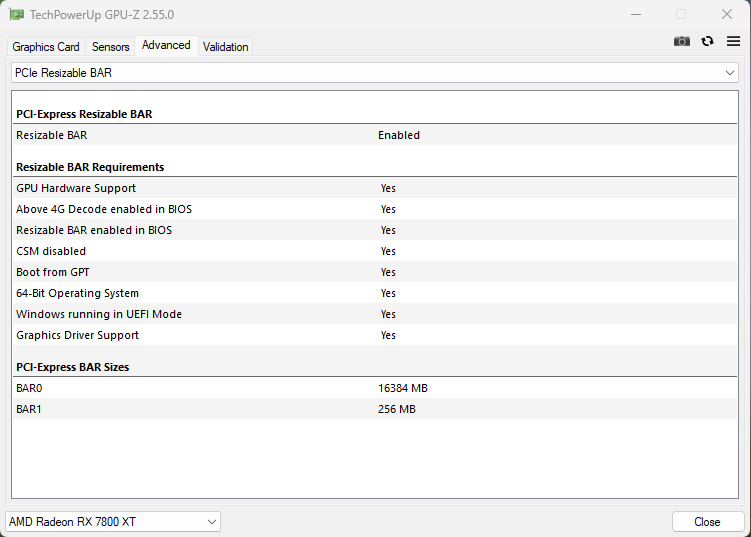Select the Advanced tab
The height and width of the screenshot is (537, 751).
click(166, 45)
